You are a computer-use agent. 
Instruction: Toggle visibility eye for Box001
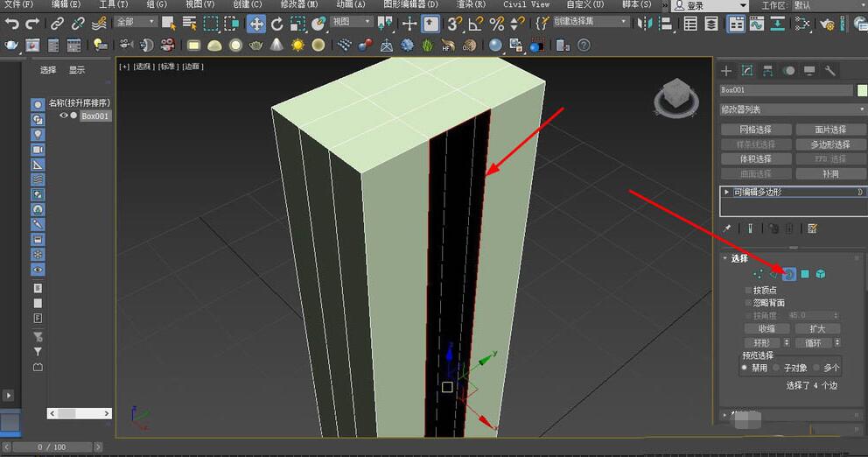64,116
